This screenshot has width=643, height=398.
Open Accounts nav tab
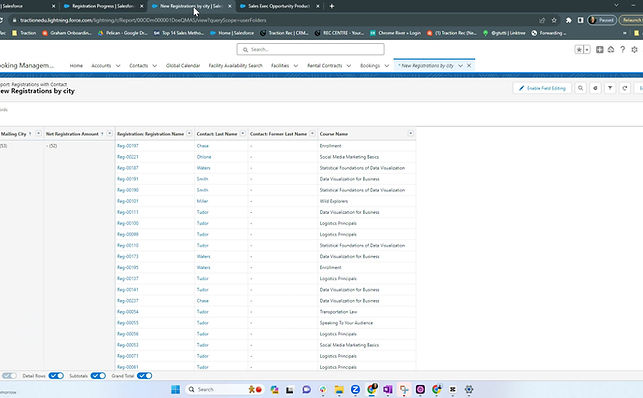point(101,66)
